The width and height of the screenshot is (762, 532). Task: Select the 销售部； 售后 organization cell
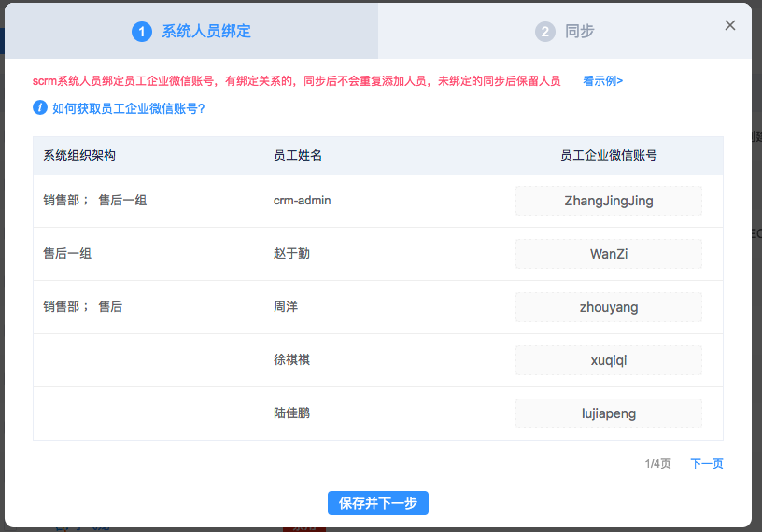tap(82, 306)
